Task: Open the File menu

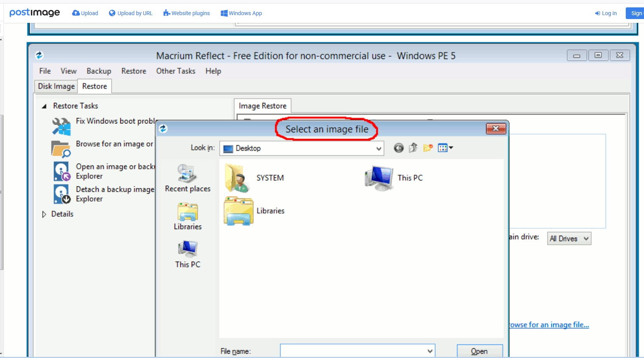Action: (x=45, y=71)
